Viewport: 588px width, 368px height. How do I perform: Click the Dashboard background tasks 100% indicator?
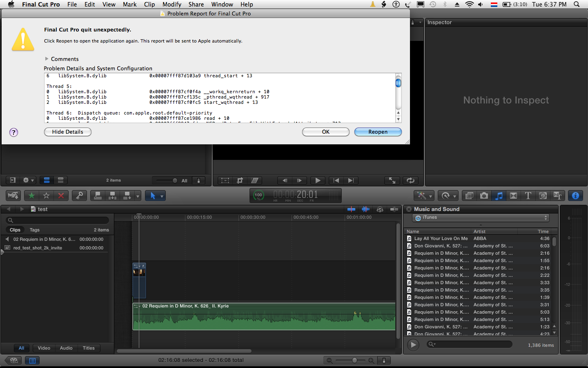[x=258, y=195]
